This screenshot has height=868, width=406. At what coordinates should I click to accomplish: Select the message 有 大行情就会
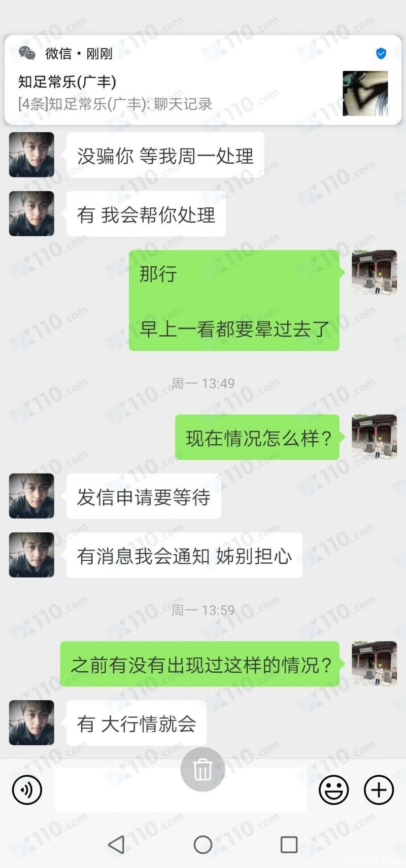(x=137, y=723)
